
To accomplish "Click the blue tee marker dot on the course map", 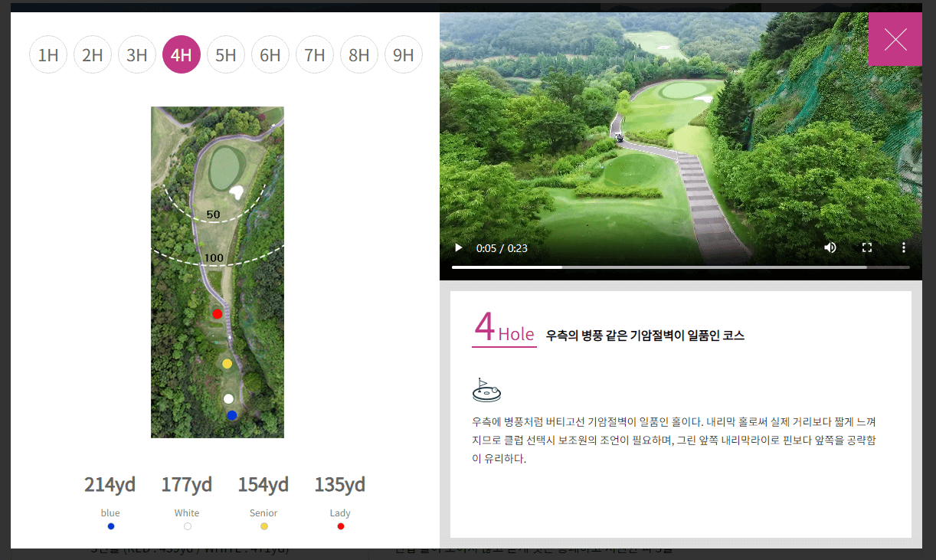I will click(x=231, y=414).
